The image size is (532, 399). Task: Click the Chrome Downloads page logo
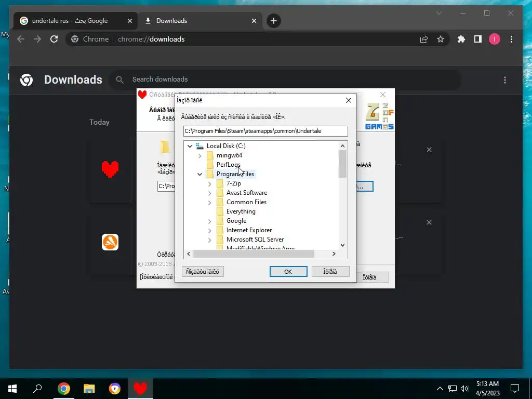tap(26, 80)
